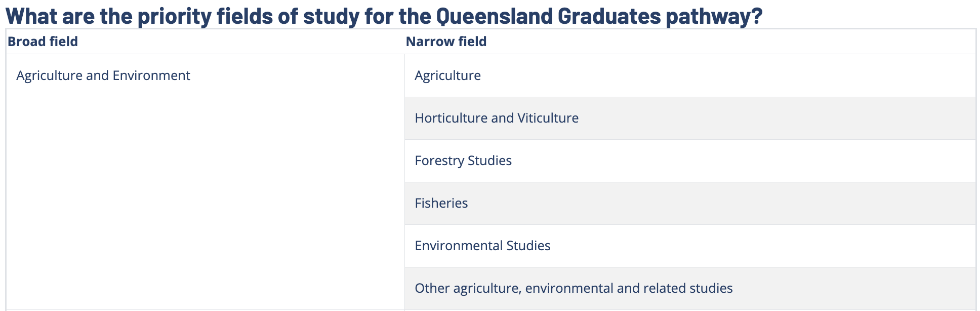The image size is (980, 311).
Task: Select the Forestry Studies row
Action: (463, 161)
